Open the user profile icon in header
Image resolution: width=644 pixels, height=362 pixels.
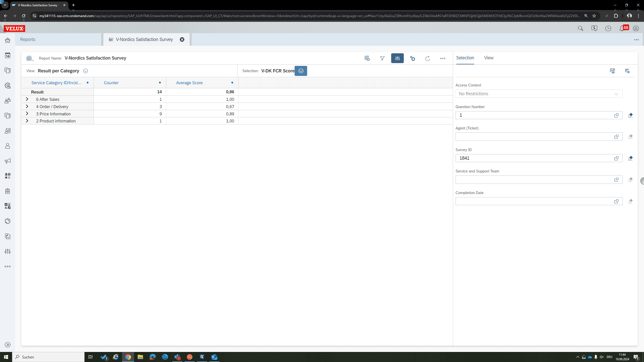coord(636,28)
